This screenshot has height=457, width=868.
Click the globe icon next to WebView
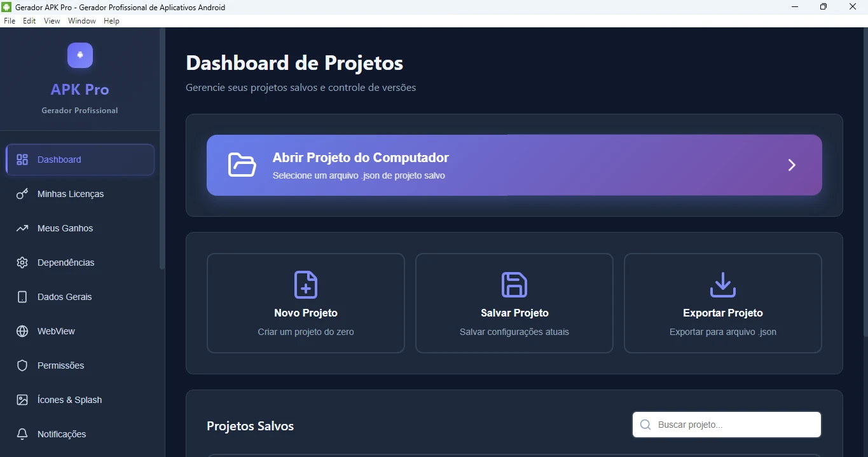pos(22,331)
